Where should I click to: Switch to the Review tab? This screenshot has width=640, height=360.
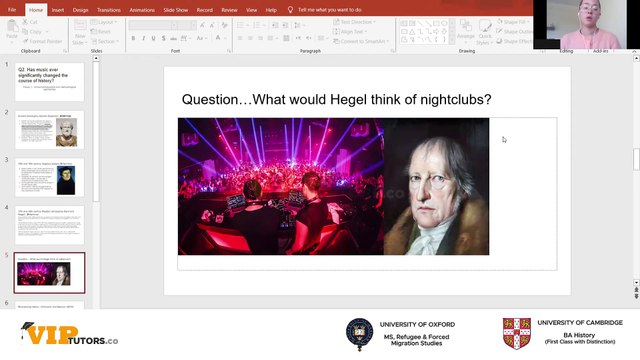click(x=229, y=10)
